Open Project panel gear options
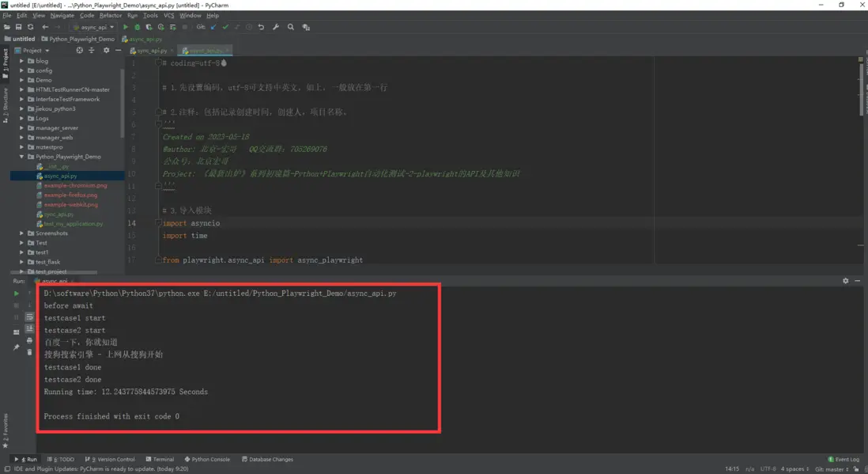 (x=106, y=50)
